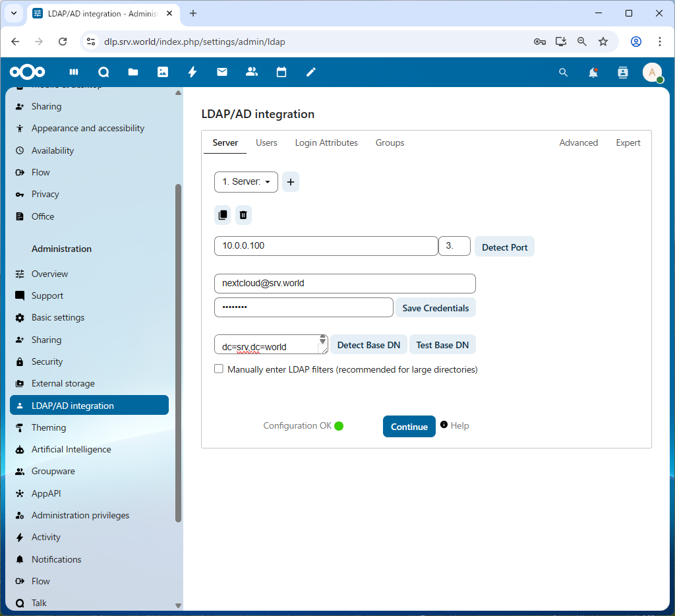Open the contacts menu icon beside the bell
This screenshot has width=675, height=616.
tap(623, 73)
